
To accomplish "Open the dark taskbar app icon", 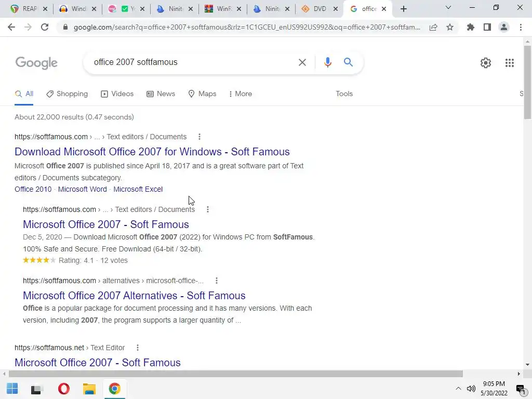I will (x=36, y=390).
